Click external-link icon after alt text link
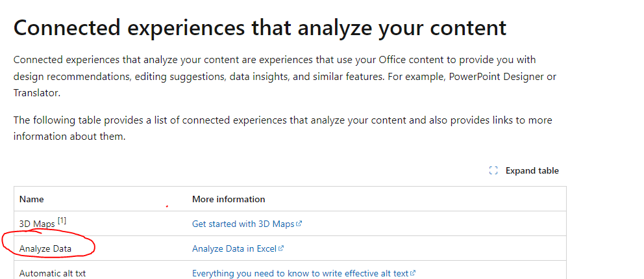Viewport: 644px width, 279px height. coord(413,273)
